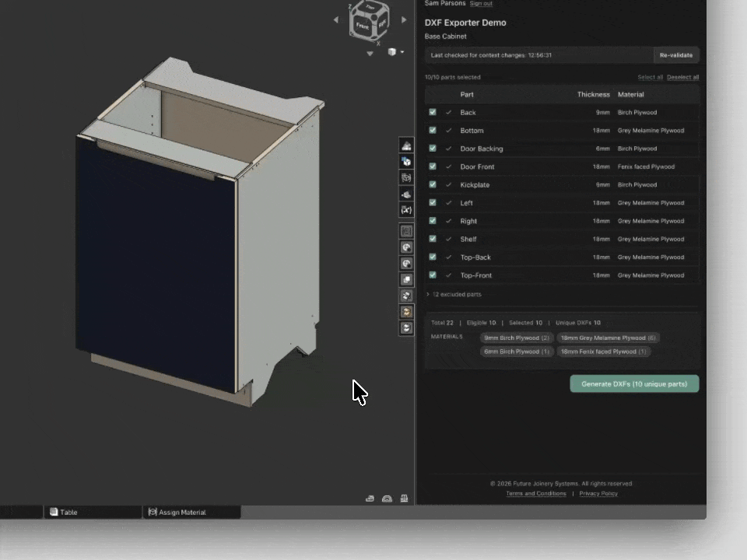Image resolution: width=747 pixels, height=560 pixels.
Task: Click the protractor measure icon at the viewport bottom
Action: tap(387, 499)
